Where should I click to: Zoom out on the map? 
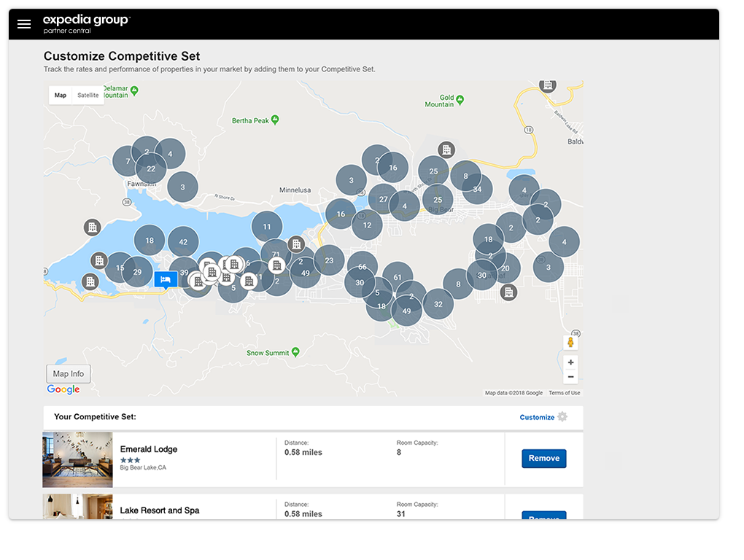tap(571, 377)
